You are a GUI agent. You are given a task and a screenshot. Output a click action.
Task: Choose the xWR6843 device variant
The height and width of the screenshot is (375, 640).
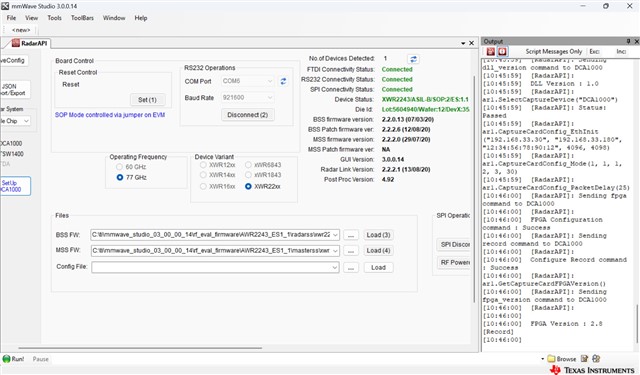pos(263,165)
